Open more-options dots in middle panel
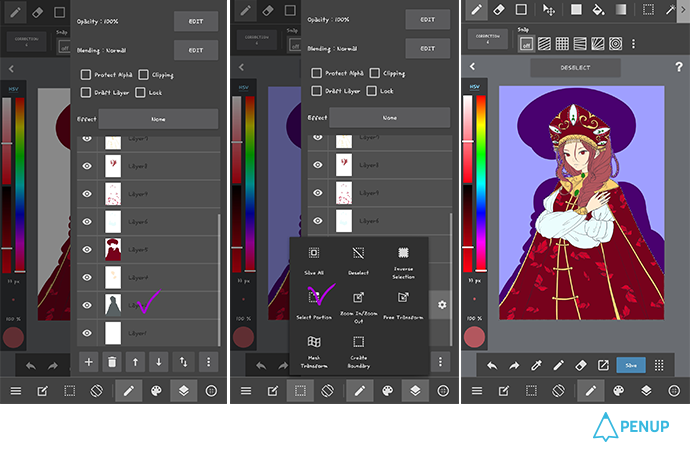The image size is (690, 452). tap(440, 362)
